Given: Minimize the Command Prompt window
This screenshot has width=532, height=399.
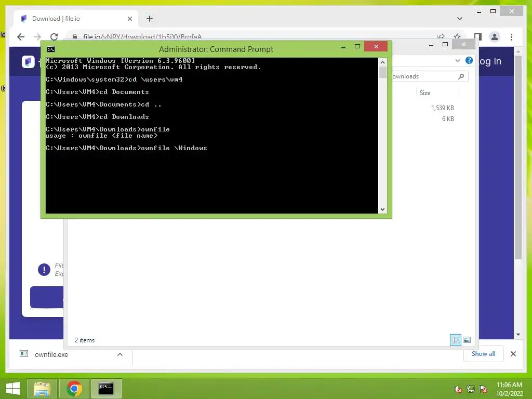Looking at the screenshot, I should pyautogui.click(x=343, y=47).
